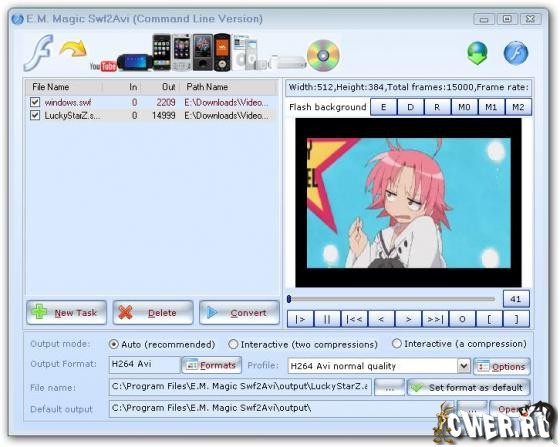Click the blue round Flash icon
This screenshot has width=560, height=447.
(x=516, y=53)
